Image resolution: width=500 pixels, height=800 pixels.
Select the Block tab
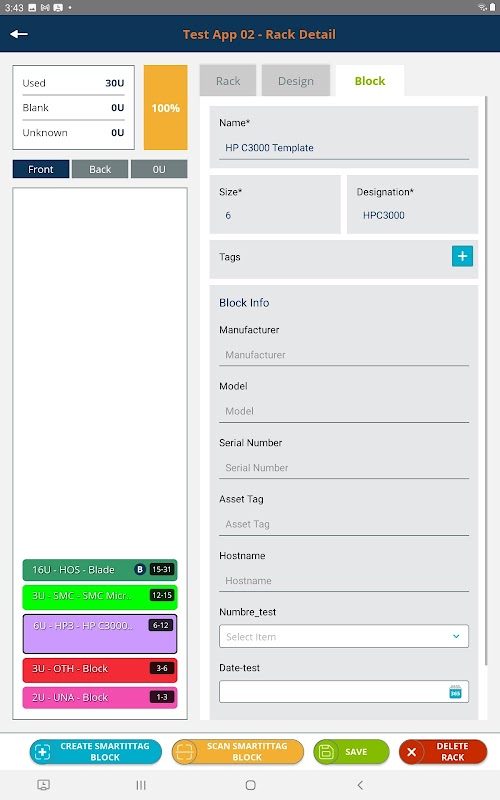tap(370, 81)
